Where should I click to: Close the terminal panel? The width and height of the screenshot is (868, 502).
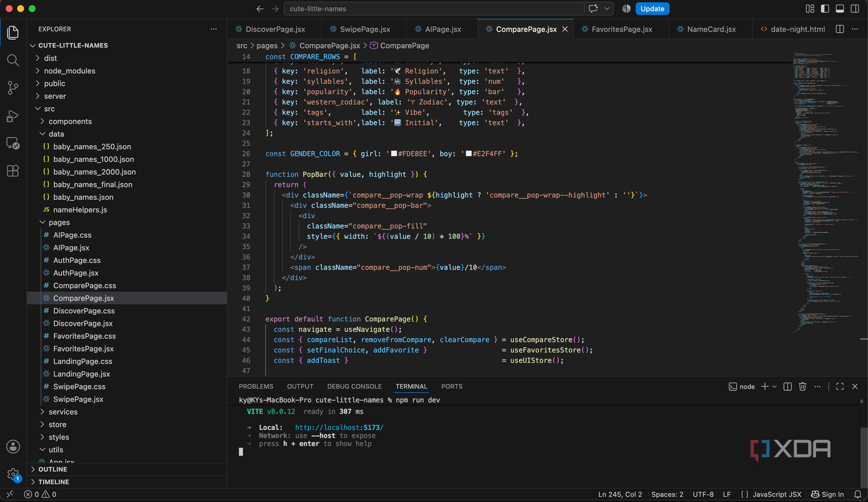[855, 387]
